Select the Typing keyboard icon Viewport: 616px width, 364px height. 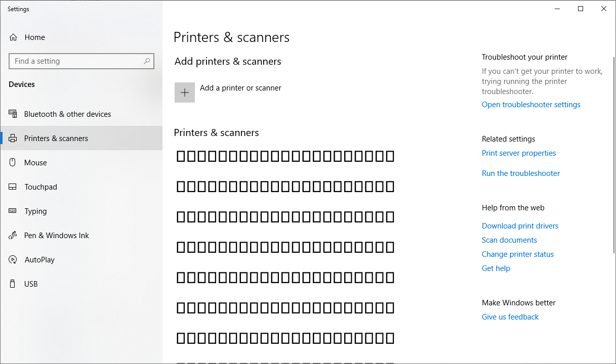tap(13, 211)
